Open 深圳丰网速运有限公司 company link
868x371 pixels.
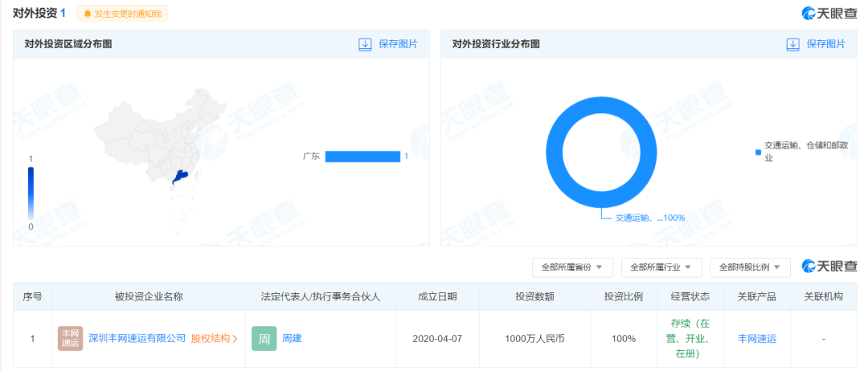[137, 338]
